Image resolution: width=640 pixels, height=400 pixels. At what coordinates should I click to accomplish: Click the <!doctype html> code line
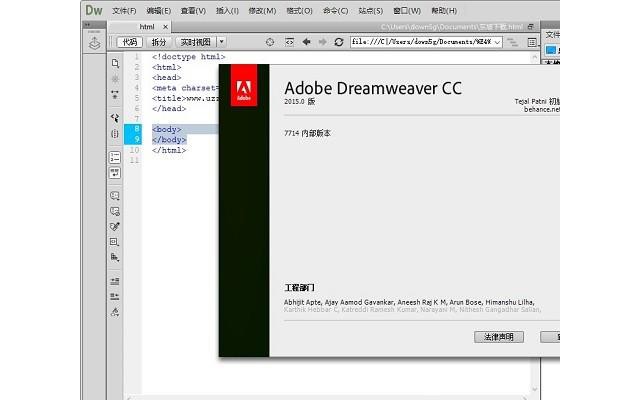pos(189,57)
